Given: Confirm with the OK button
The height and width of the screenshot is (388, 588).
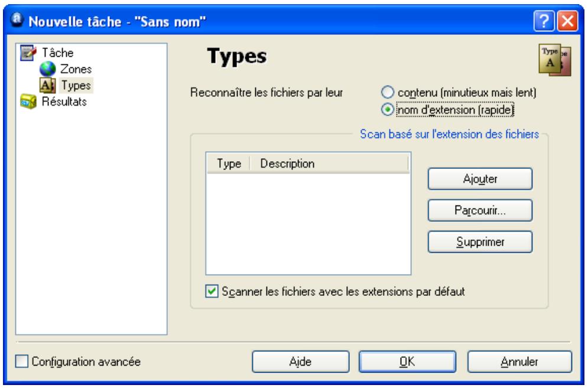Looking at the screenshot, I should (x=407, y=362).
